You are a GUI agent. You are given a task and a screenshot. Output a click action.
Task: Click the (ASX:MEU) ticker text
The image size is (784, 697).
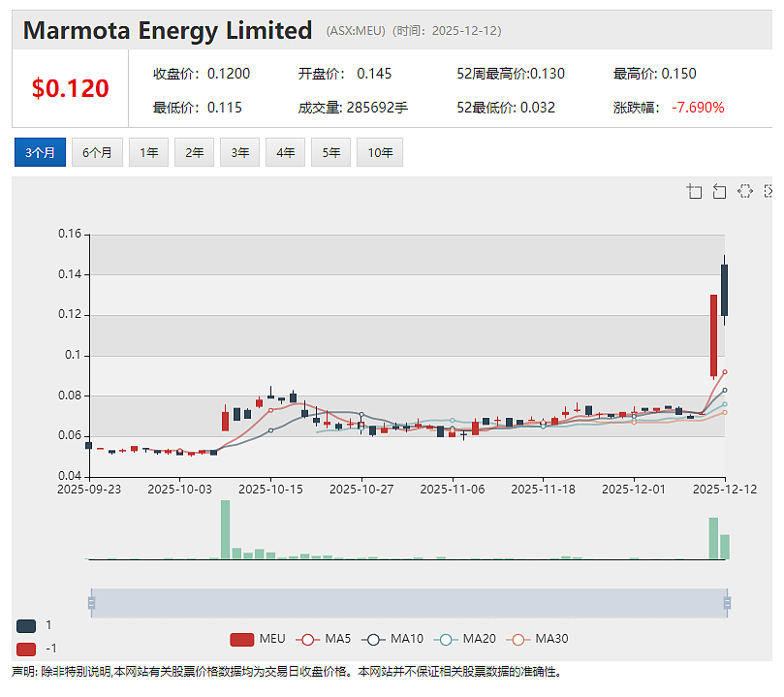click(x=356, y=31)
